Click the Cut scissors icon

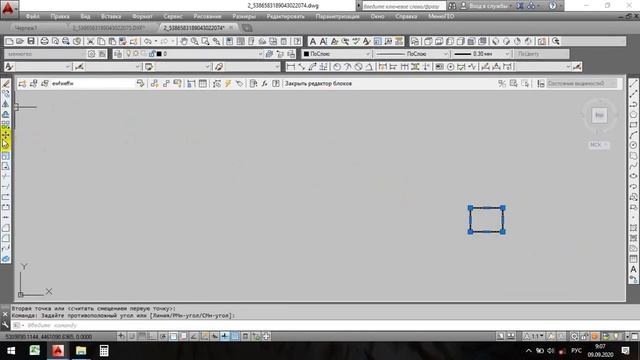click(x=91, y=41)
